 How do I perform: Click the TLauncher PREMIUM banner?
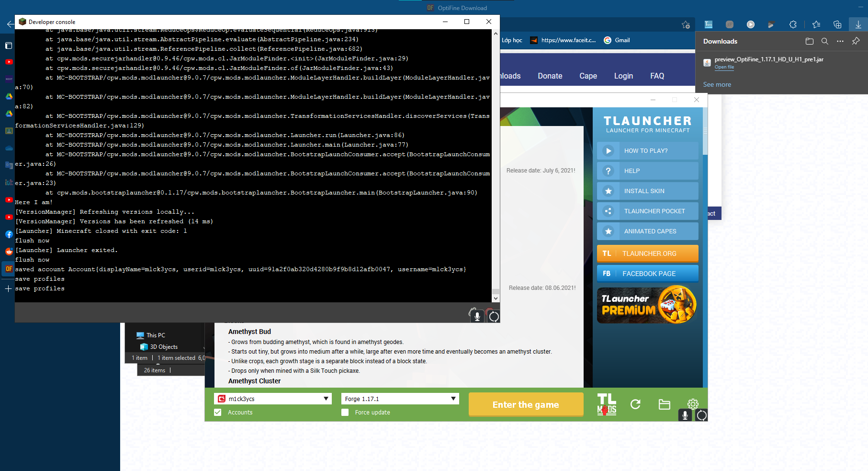[x=647, y=305]
